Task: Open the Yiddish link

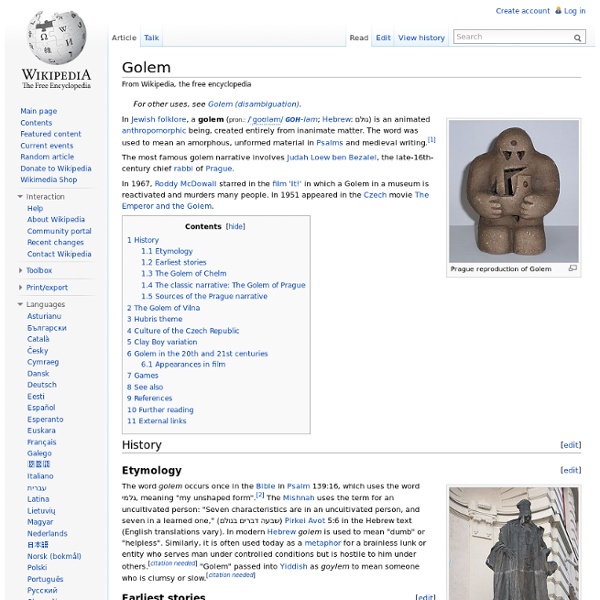Action: 293,566
